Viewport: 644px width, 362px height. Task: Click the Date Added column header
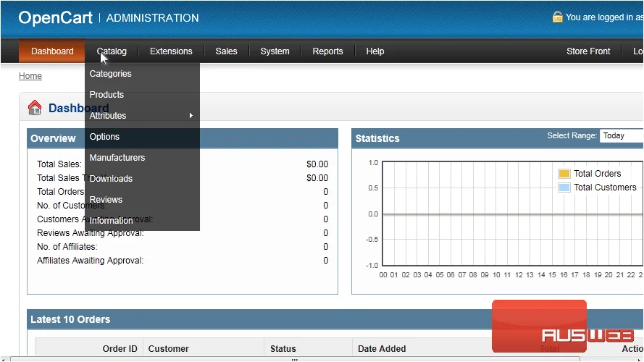[x=382, y=348]
